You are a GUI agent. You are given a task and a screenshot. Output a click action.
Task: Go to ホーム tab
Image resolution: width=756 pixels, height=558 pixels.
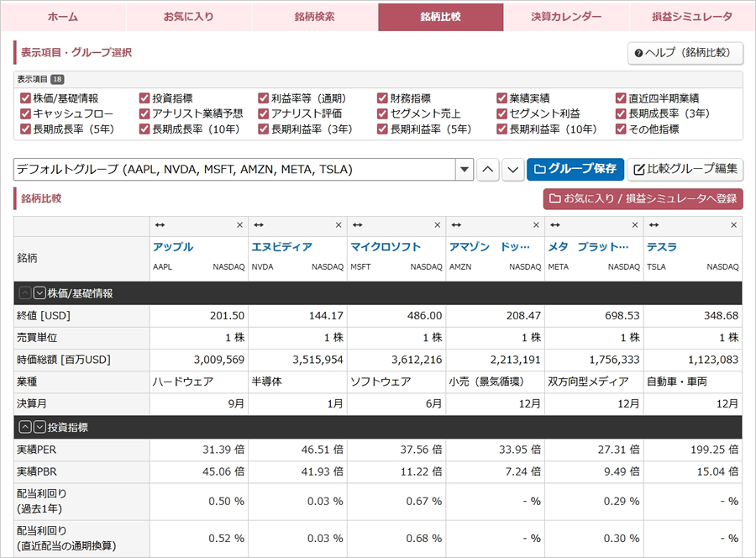click(x=63, y=17)
